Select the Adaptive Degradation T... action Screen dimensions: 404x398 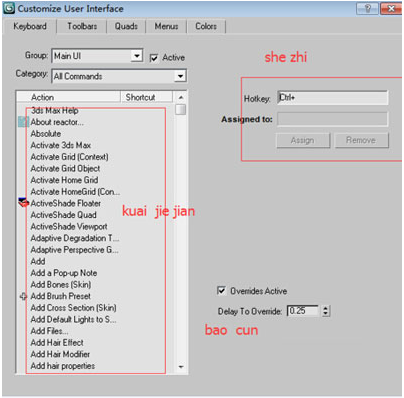pyautogui.click(x=75, y=238)
